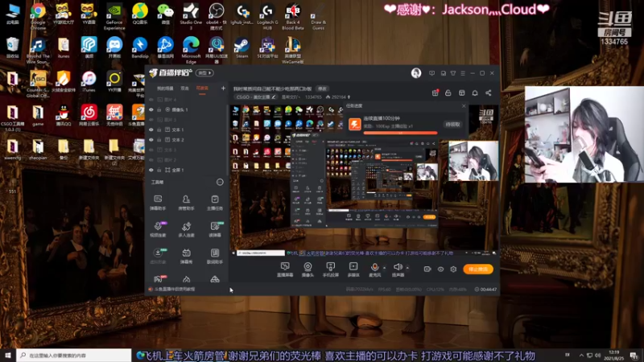Image resolution: width=644 pixels, height=362 pixels.
Task: Open the 弹幕助手 tool in the toolbox
Action: 158,203
